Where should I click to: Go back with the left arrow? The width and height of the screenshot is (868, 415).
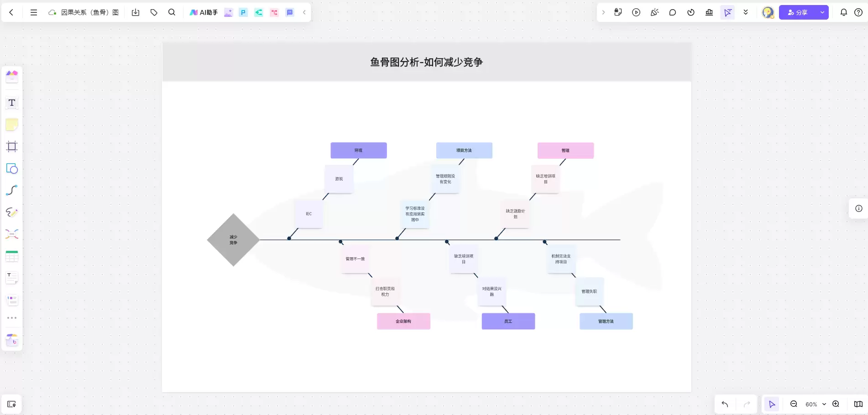click(x=11, y=12)
